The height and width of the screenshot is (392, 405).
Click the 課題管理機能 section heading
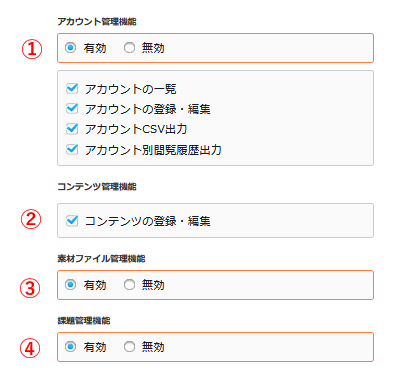point(84,321)
